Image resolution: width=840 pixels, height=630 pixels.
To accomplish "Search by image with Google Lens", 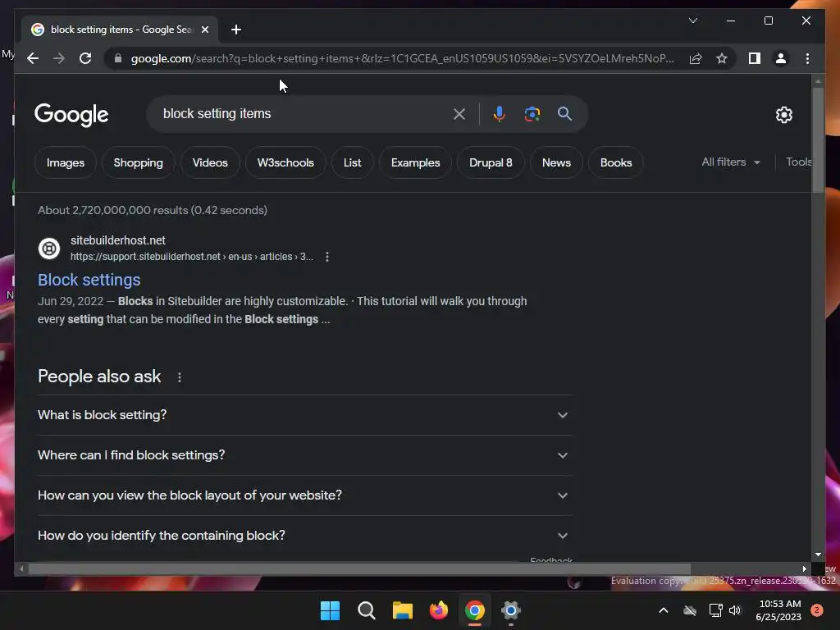I will click(x=532, y=113).
